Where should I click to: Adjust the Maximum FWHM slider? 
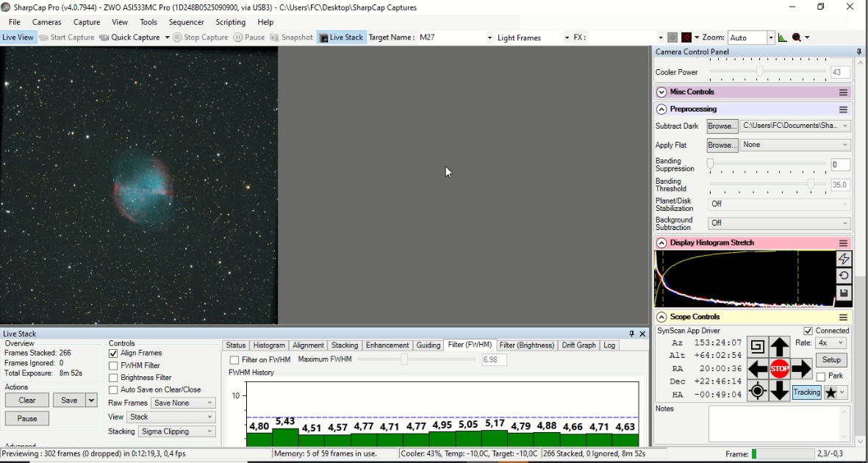(x=416, y=360)
